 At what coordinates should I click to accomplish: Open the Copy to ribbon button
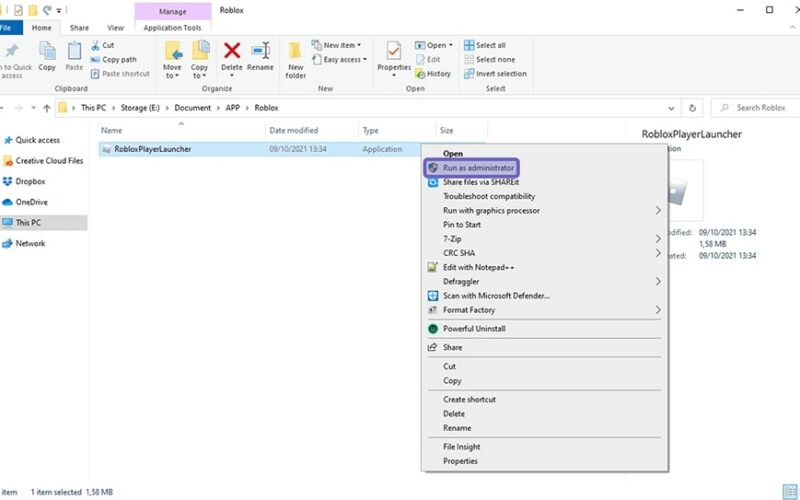[199, 60]
